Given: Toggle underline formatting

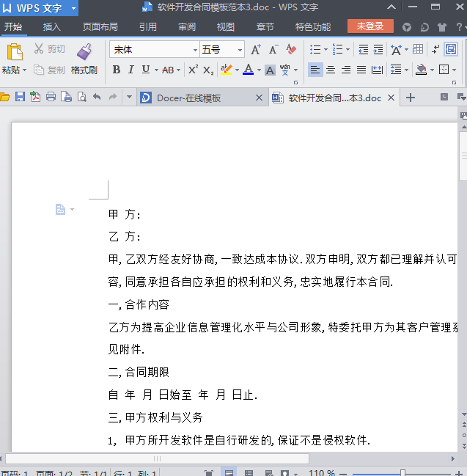Looking at the screenshot, I should tap(146, 70).
